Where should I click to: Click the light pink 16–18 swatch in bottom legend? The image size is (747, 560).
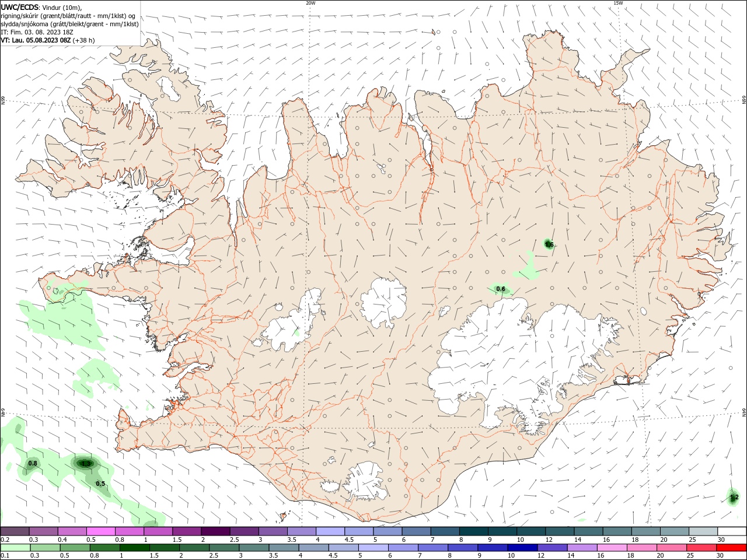click(x=612, y=548)
